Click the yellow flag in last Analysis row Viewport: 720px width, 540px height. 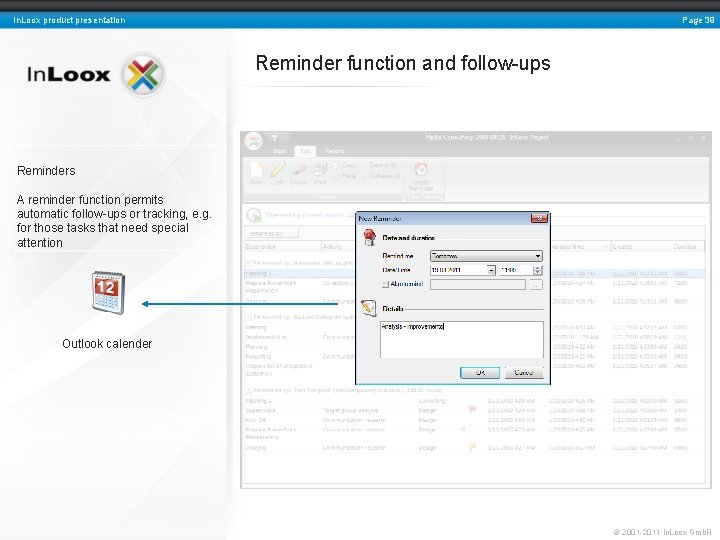pos(472,446)
